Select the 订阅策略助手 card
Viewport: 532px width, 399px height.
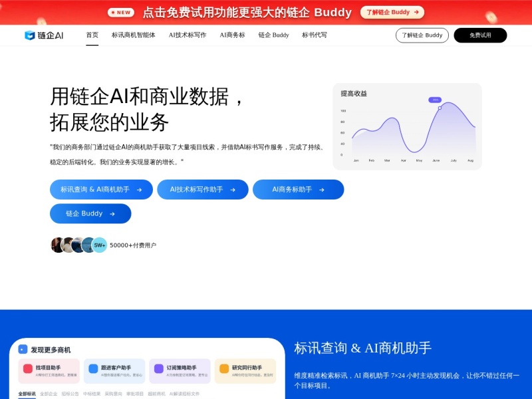tap(180, 371)
